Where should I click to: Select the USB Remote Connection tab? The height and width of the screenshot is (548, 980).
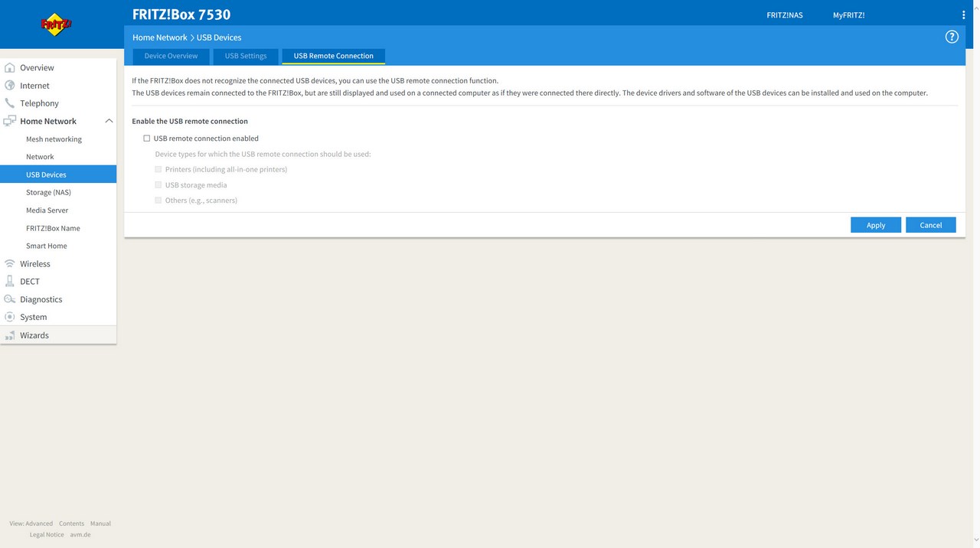coord(334,56)
